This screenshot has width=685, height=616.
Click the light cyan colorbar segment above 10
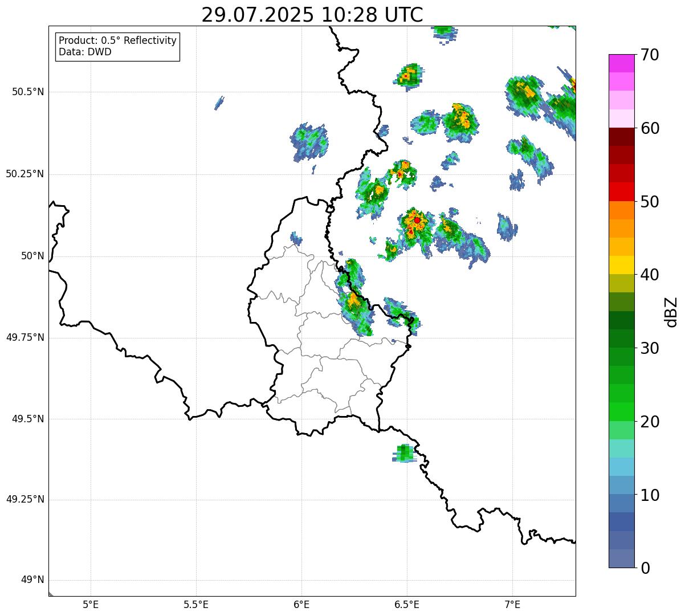[622, 467]
